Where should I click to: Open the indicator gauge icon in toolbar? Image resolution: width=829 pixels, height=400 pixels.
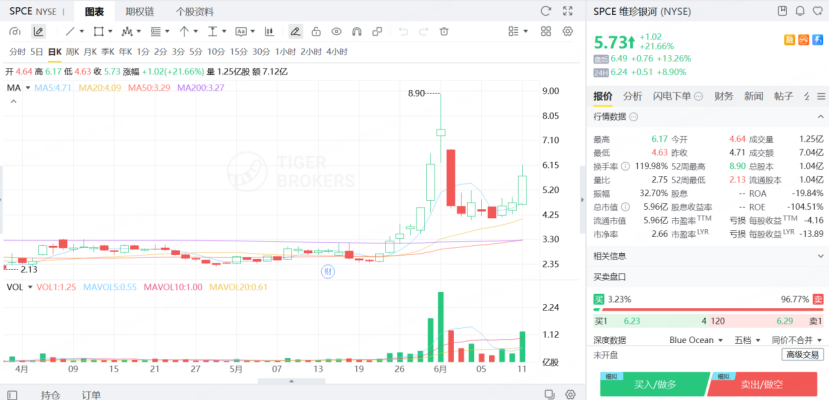click(x=15, y=32)
